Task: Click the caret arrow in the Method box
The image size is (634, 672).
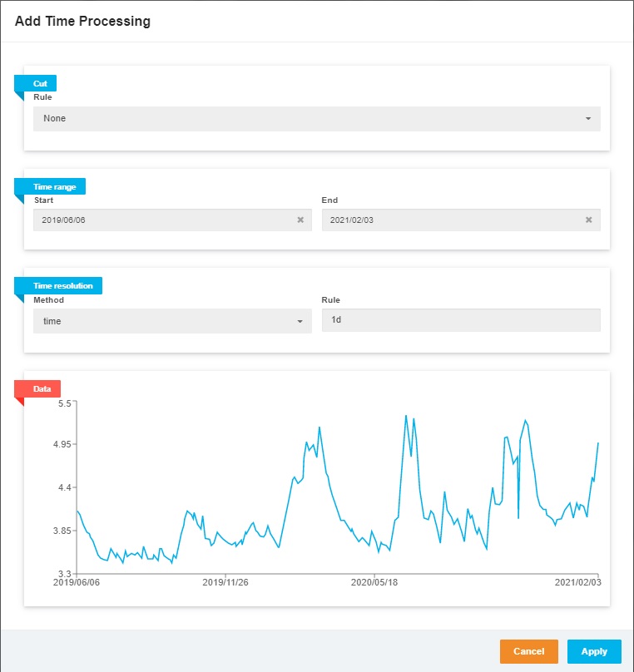Action: [x=300, y=321]
